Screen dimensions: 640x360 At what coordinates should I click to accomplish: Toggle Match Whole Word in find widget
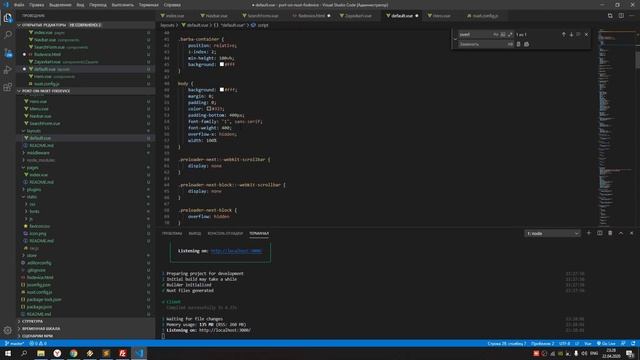[x=503, y=34]
